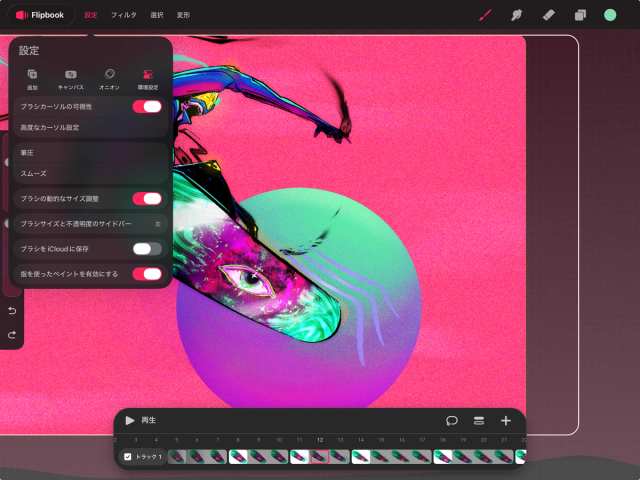Switch to the 環境設定 settings tab
This screenshot has height=480, width=640.
pos(148,79)
